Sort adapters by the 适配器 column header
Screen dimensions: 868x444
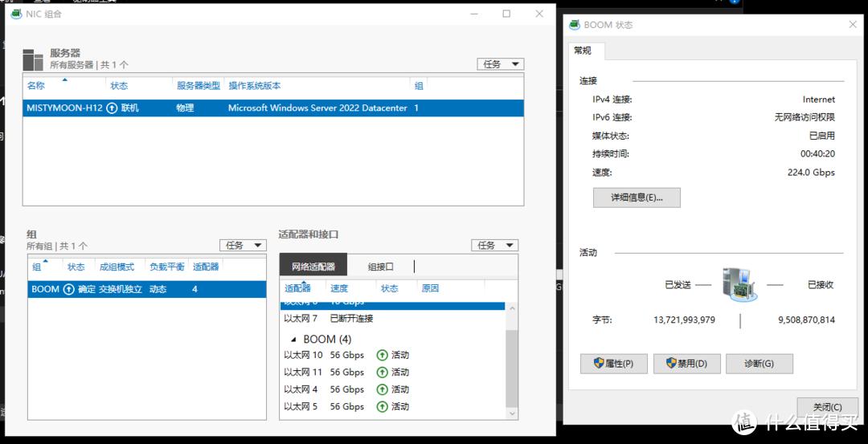pyautogui.click(x=298, y=288)
